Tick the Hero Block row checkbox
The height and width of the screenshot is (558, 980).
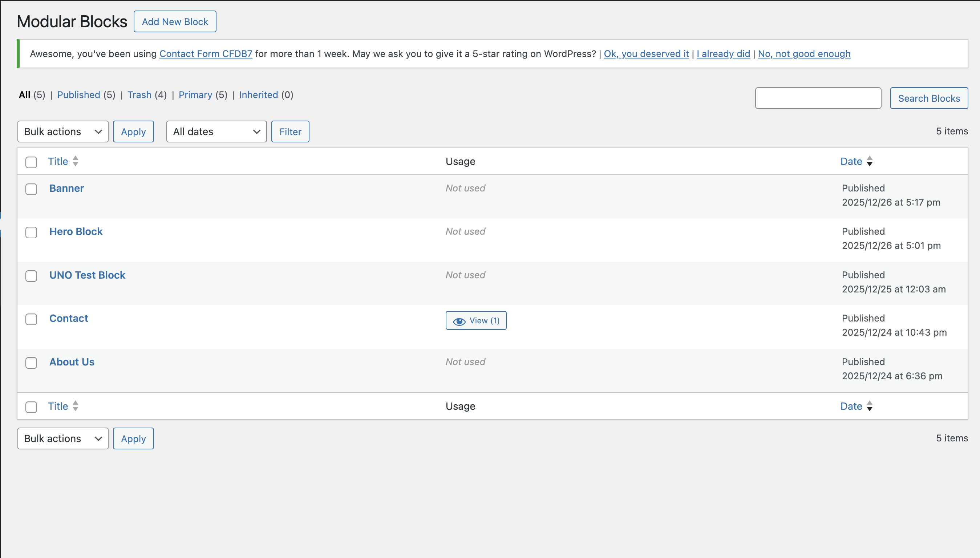31,232
